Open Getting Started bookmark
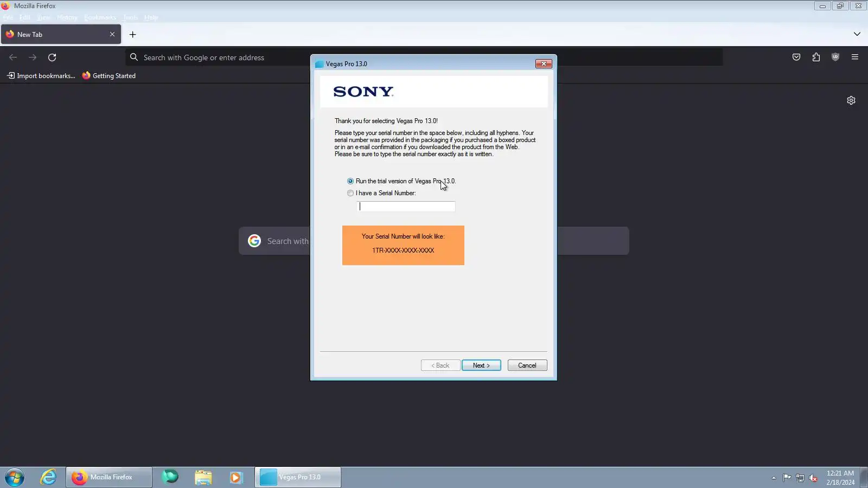 click(109, 76)
